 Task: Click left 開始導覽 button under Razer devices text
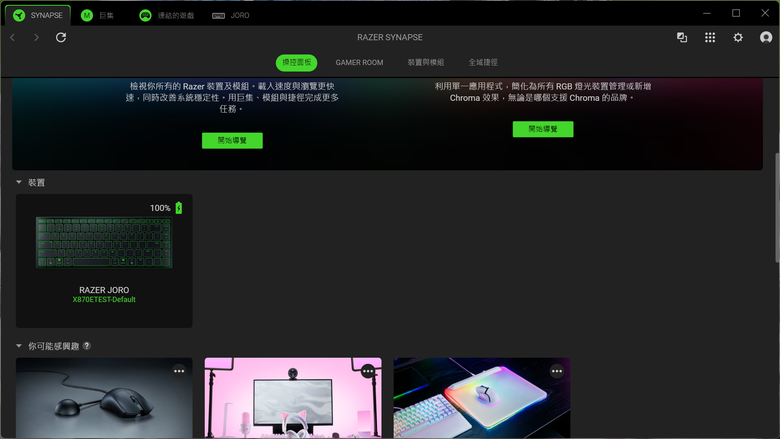(232, 141)
